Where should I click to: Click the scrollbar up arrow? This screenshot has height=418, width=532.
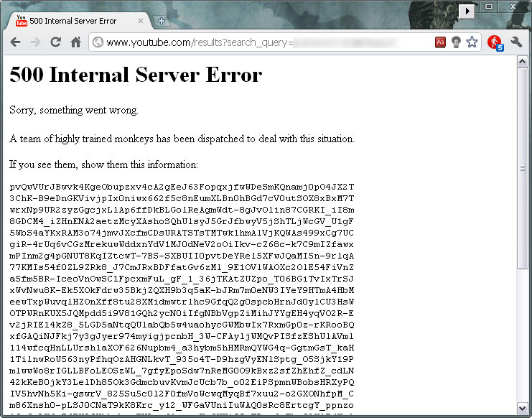(x=522, y=62)
